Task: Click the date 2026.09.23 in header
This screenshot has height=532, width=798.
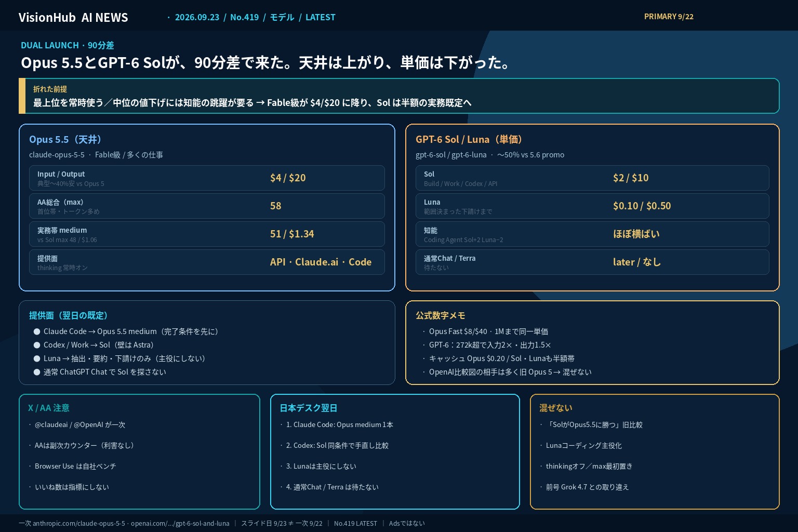Action: click(197, 17)
